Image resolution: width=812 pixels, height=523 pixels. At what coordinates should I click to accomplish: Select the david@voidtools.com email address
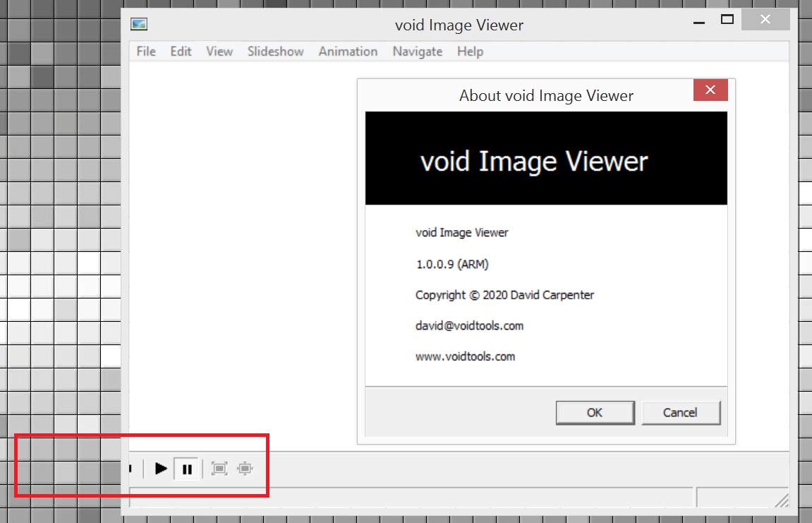(x=470, y=325)
